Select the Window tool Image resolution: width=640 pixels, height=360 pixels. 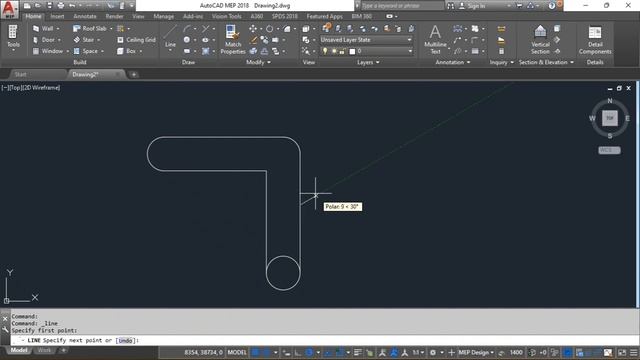[48, 51]
